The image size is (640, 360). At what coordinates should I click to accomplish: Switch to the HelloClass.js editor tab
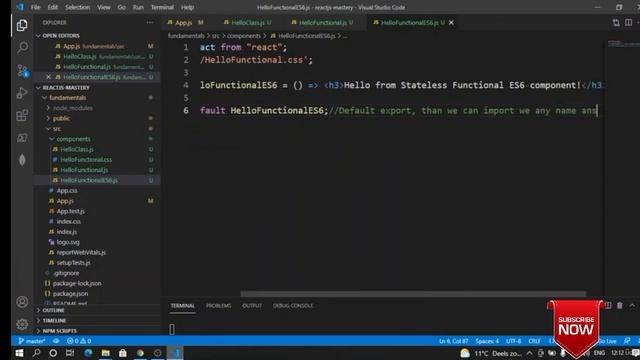click(x=247, y=22)
